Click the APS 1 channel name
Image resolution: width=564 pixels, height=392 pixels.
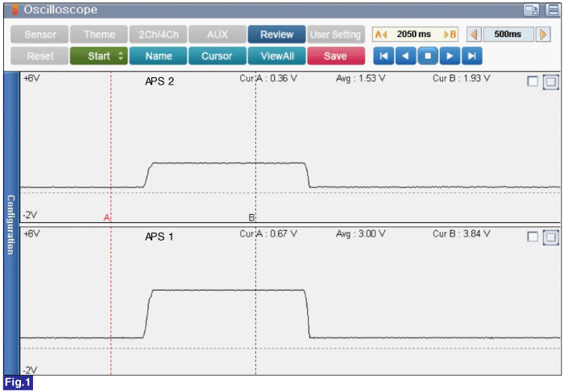[159, 237]
